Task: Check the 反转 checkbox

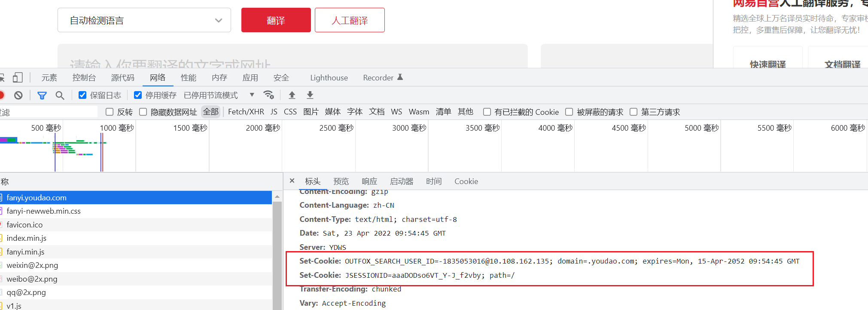Action: point(110,112)
